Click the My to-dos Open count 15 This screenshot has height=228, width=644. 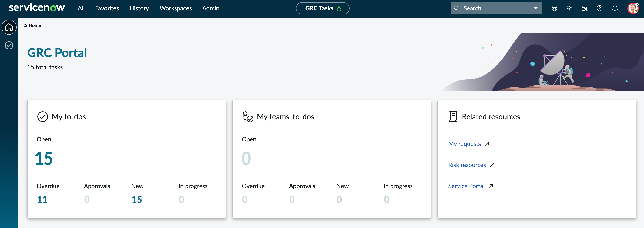pyautogui.click(x=44, y=158)
